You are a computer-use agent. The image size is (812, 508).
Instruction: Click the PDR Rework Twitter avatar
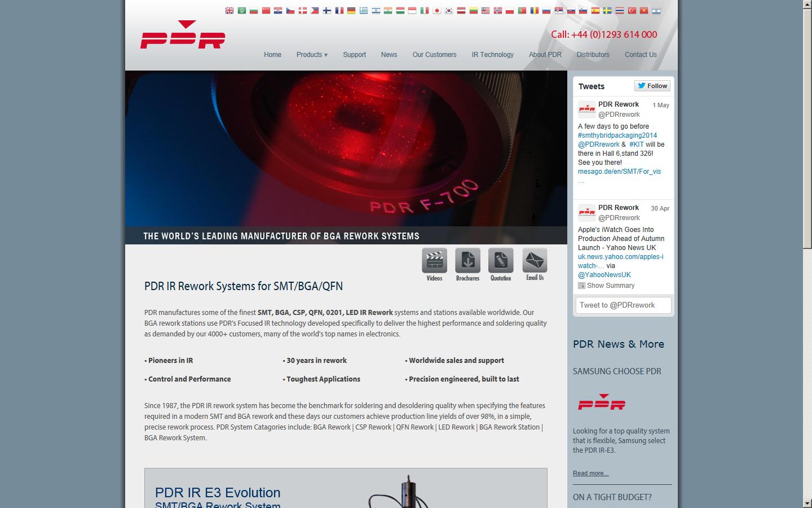click(586, 109)
